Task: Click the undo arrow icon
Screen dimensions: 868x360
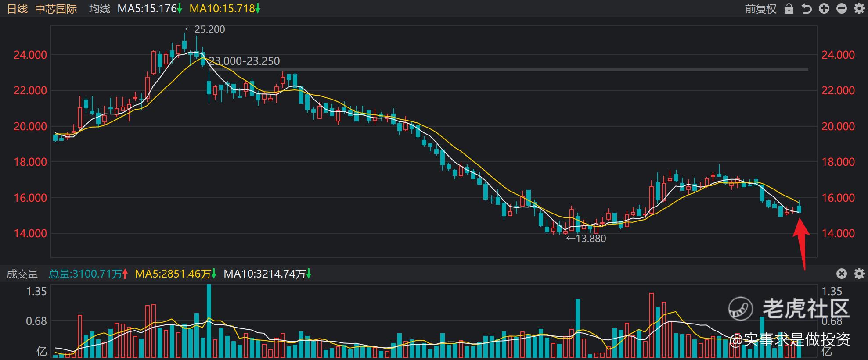Action: (x=807, y=9)
